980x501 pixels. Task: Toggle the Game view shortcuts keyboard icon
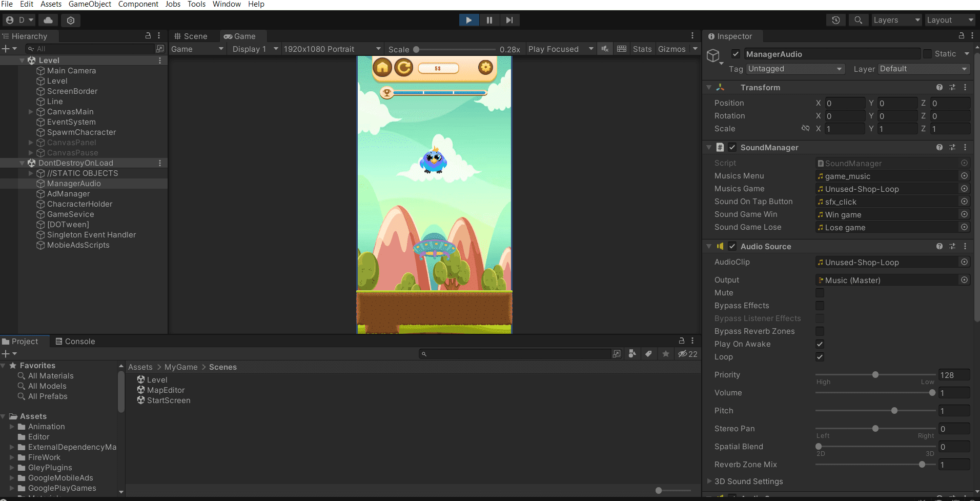click(x=622, y=49)
